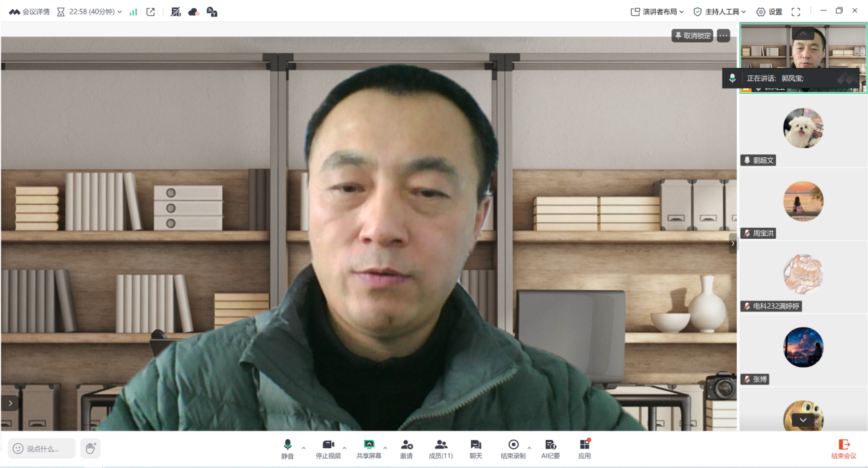The height and width of the screenshot is (468, 868).
Task: Toggle microphone with 静音 button
Action: tap(287, 448)
